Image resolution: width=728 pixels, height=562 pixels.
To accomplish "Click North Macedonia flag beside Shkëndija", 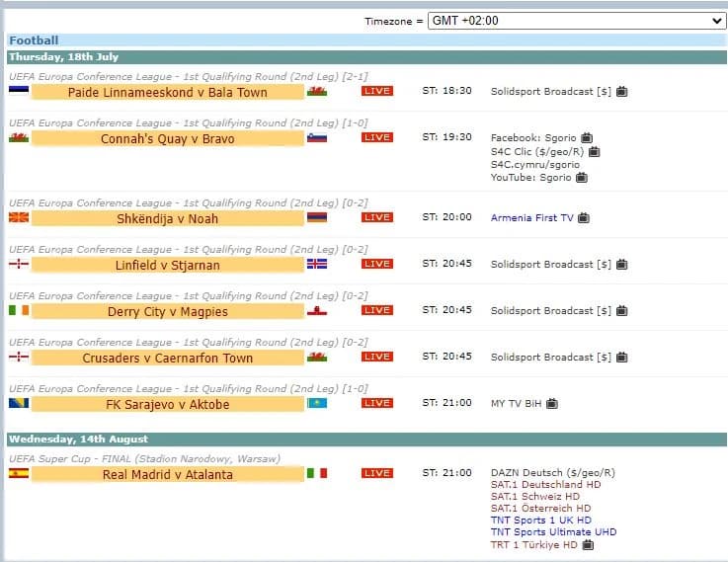I will pyautogui.click(x=19, y=216).
